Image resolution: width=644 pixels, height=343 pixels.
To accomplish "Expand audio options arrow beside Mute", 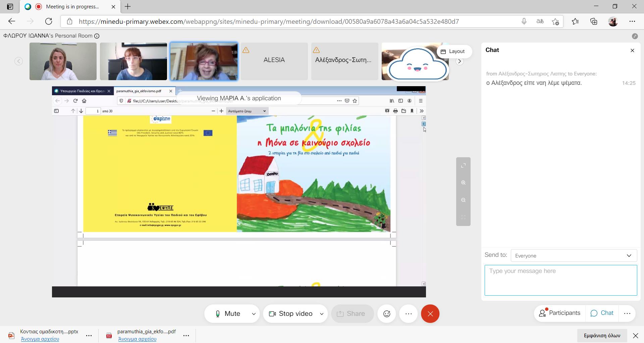I will pos(254,314).
